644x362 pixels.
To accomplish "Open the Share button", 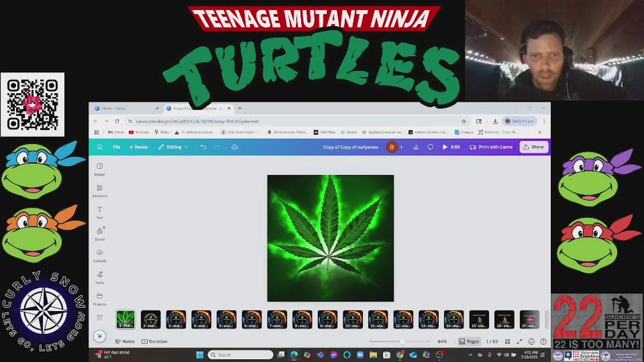I will [533, 147].
